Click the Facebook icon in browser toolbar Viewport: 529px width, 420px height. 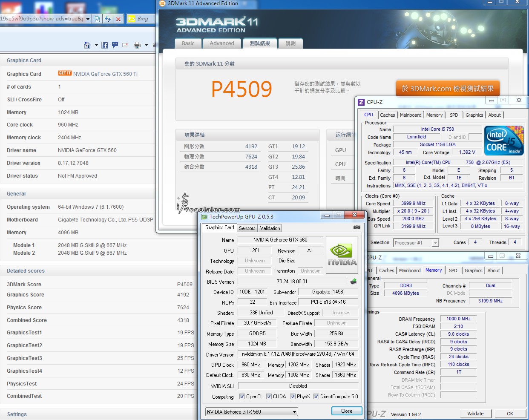point(105,45)
